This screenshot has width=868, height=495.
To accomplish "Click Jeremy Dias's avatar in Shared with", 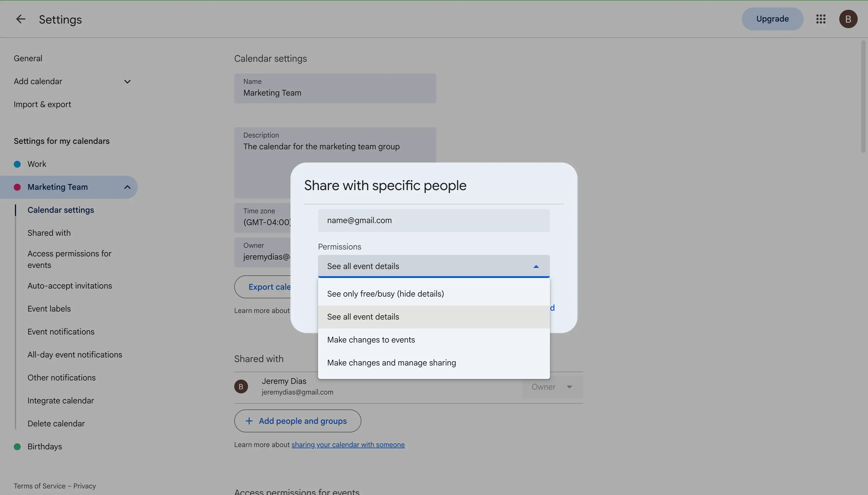I will point(241,386).
